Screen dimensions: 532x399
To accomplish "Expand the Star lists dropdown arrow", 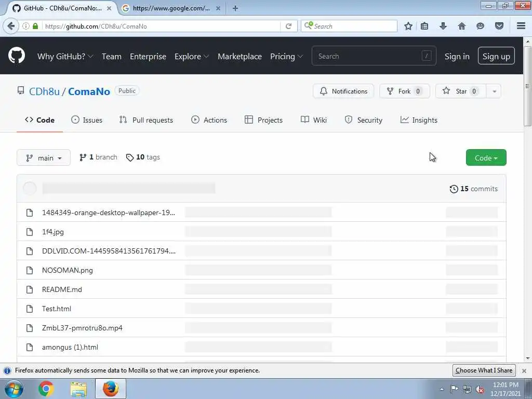I will pyautogui.click(x=494, y=91).
